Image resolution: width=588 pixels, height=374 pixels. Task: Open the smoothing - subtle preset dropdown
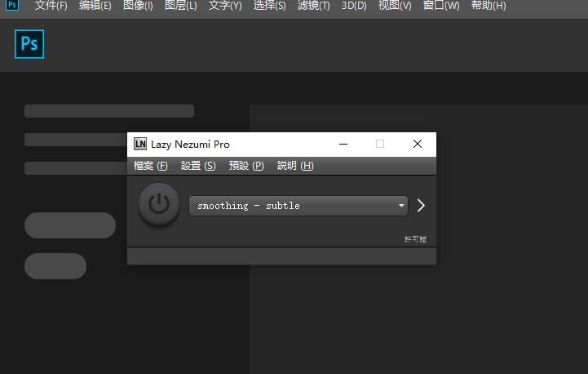click(298, 206)
